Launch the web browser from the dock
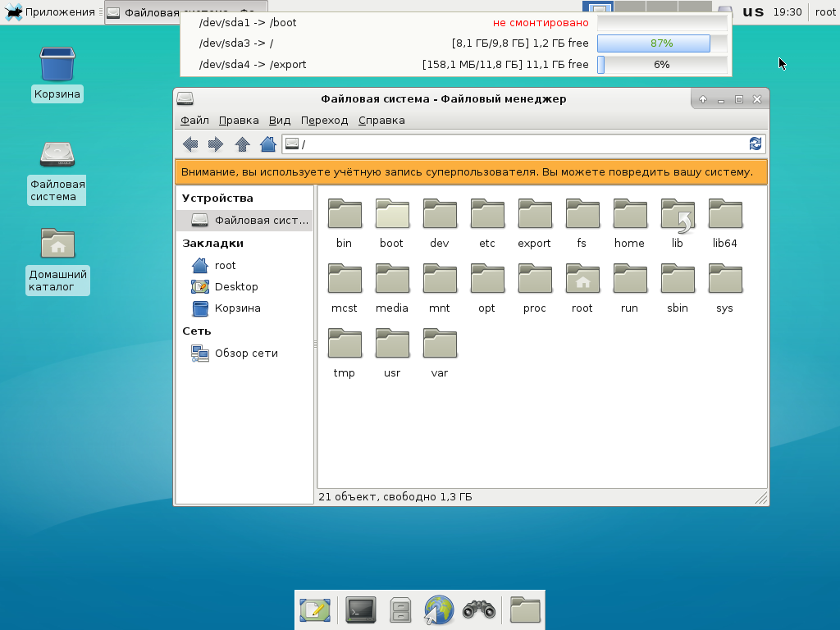The image size is (840, 630). 439,609
